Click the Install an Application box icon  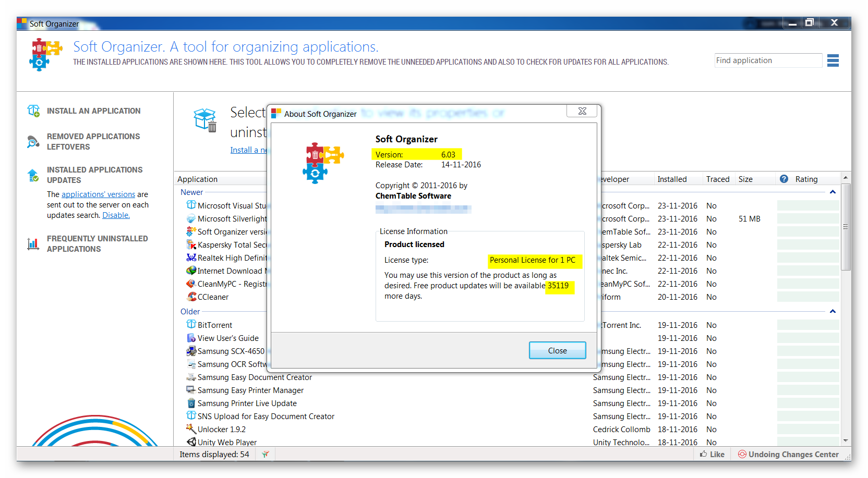click(x=33, y=111)
